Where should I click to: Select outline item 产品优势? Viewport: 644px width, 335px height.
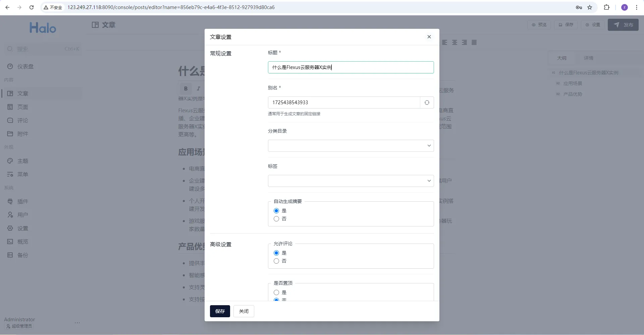(x=573, y=94)
